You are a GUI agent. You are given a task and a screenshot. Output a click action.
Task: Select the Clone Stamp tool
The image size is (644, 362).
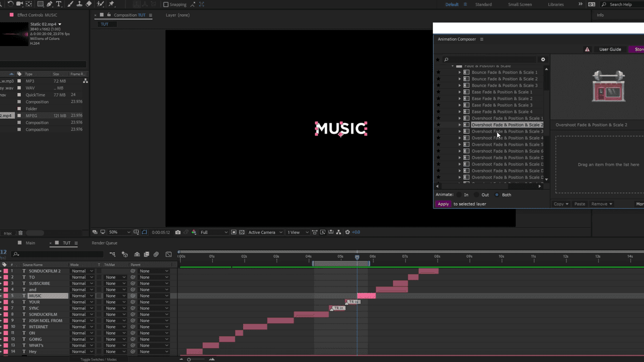click(79, 4)
